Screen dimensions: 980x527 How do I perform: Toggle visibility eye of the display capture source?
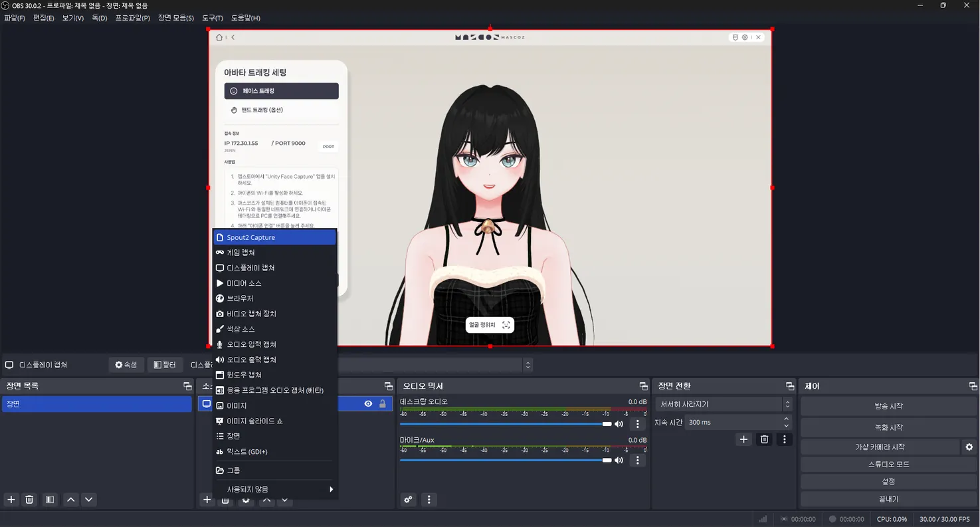(368, 404)
